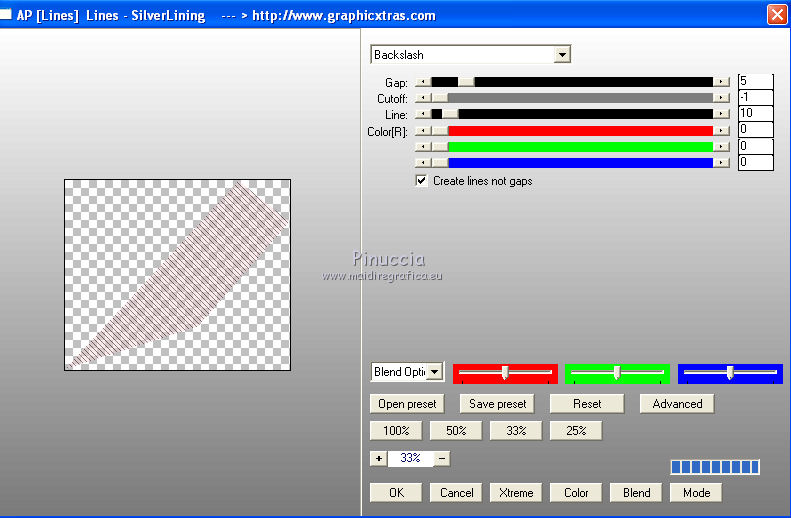Adjust the green blend slider
791x518 pixels.
[617, 373]
